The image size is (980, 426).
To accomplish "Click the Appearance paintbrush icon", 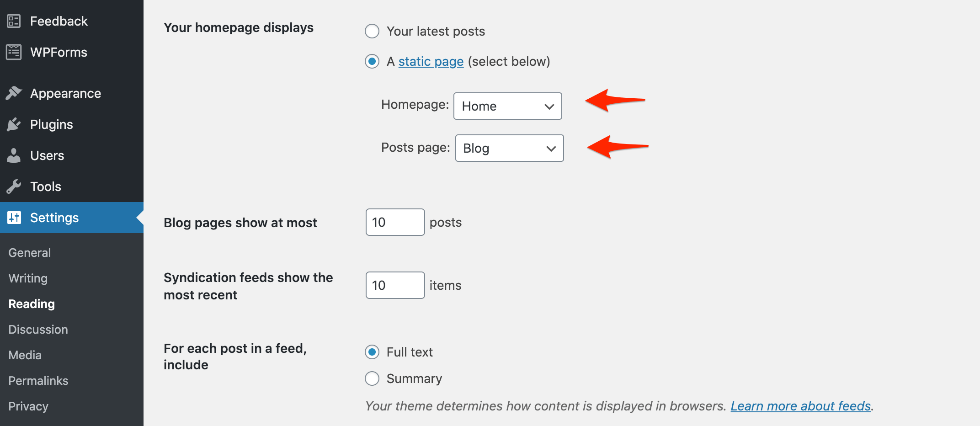I will 14,93.
